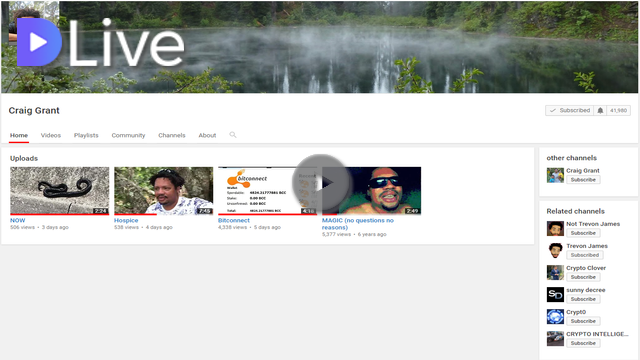Subscribe to sunny decree
This screenshot has width=640, height=360.
(583, 299)
